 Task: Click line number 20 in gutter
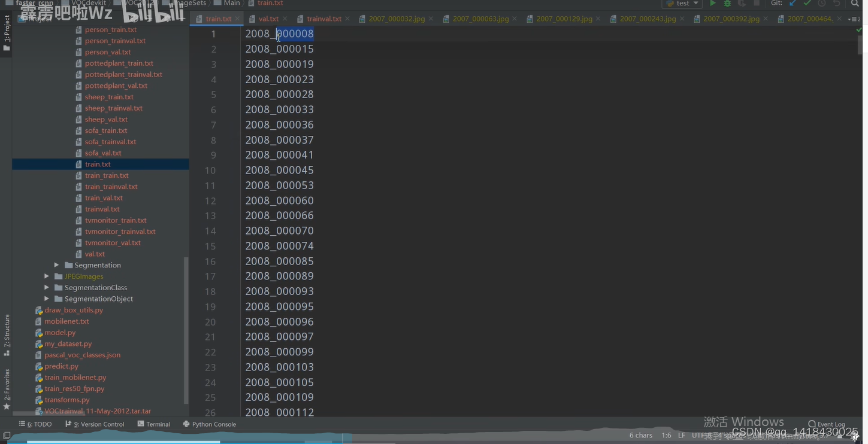210,322
